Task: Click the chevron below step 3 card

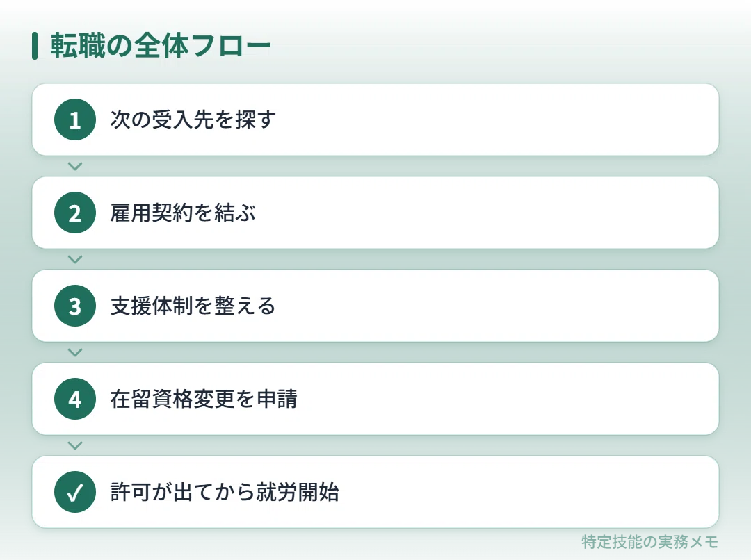Action: point(75,352)
